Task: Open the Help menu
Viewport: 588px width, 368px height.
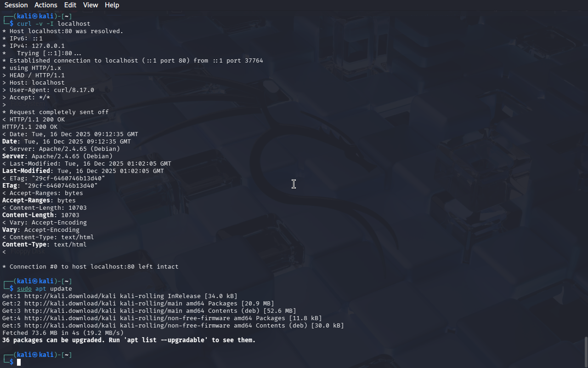Action: (x=112, y=5)
